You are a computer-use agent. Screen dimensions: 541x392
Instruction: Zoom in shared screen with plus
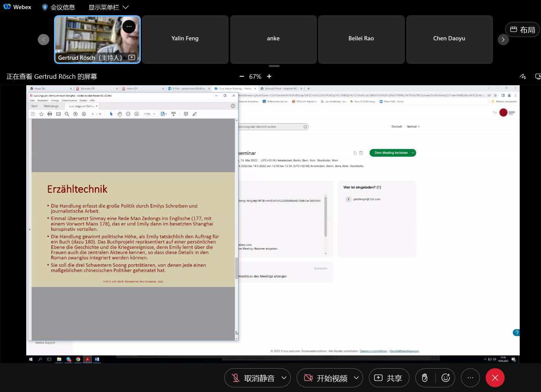click(269, 76)
